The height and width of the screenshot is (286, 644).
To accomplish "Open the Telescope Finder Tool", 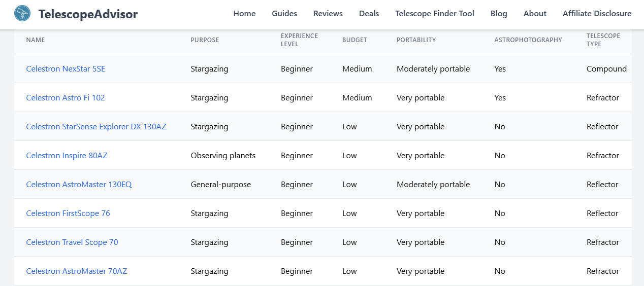I will coord(435,14).
